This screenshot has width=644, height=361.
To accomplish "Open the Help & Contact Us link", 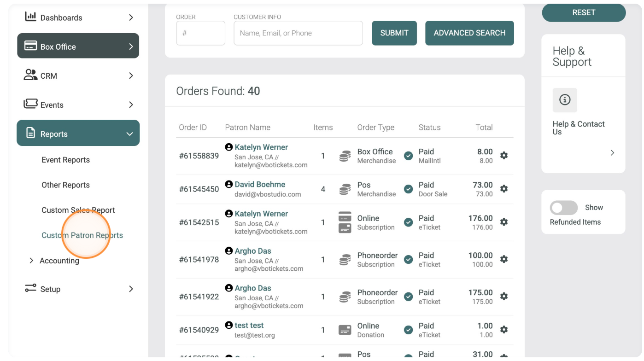I will 579,128.
